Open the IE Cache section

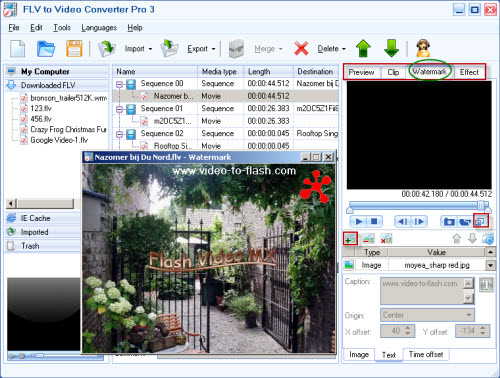[x=43, y=218]
